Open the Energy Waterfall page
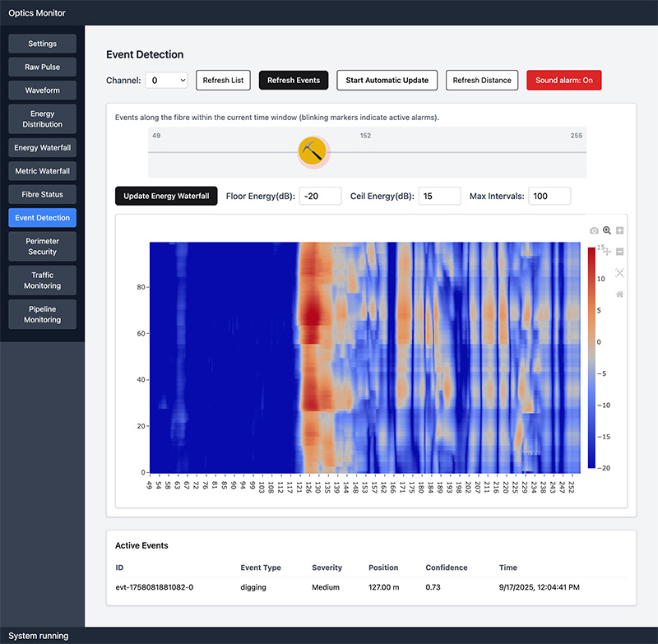The image size is (658, 644). [x=43, y=148]
